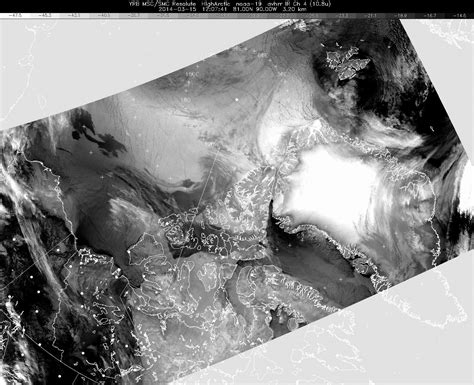
Task: Click the '81.00N' latitude value
Action: 242,9
